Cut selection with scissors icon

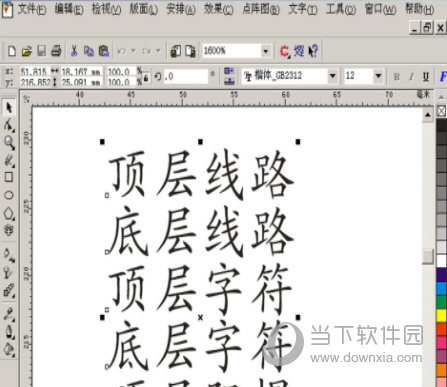pos(74,51)
